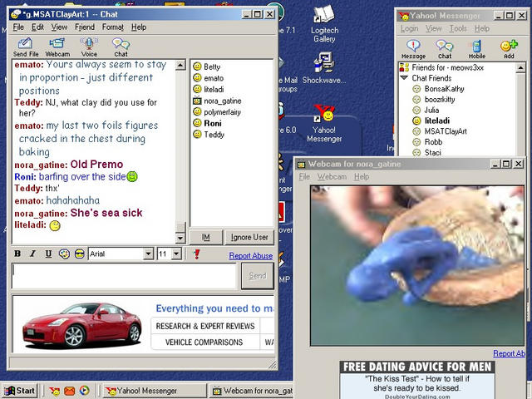Screen dimensions: 532x399
Task: Select nora_gatine in chat user list
Action: point(217,101)
